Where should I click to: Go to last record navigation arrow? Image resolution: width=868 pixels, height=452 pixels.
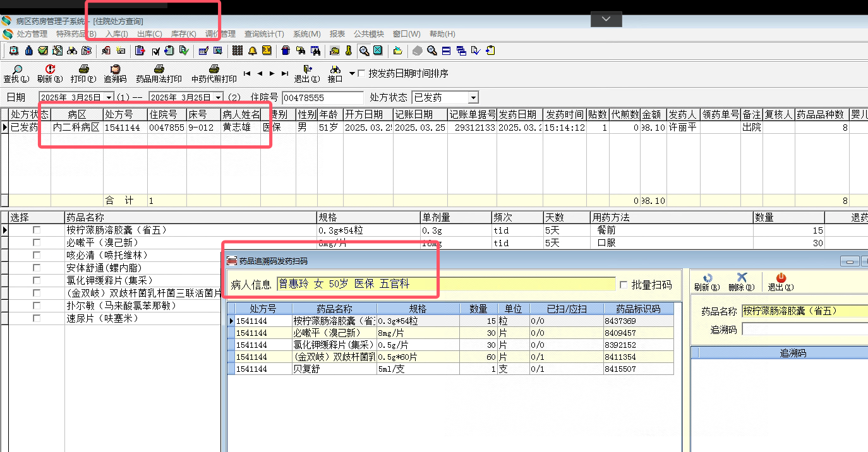click(285, 73)
